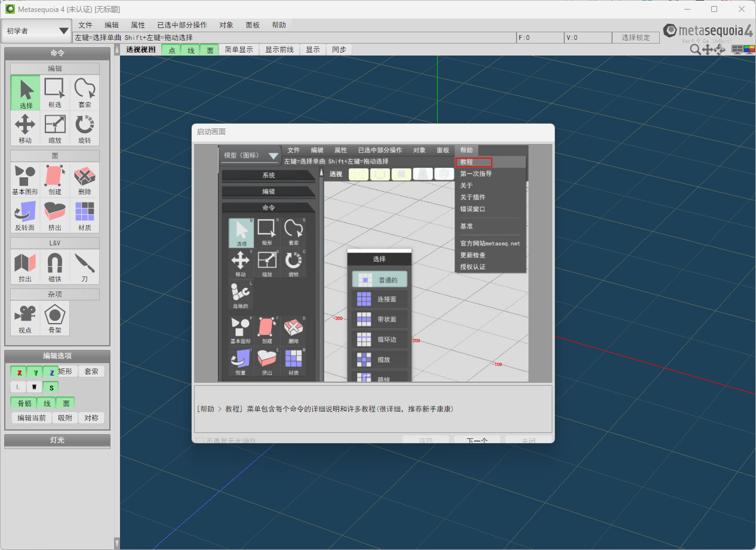This screenshot has width=756, height=550.
Task: Choose the 套索 lasso tool in the 命令 panel
Action: coord(85,93)
